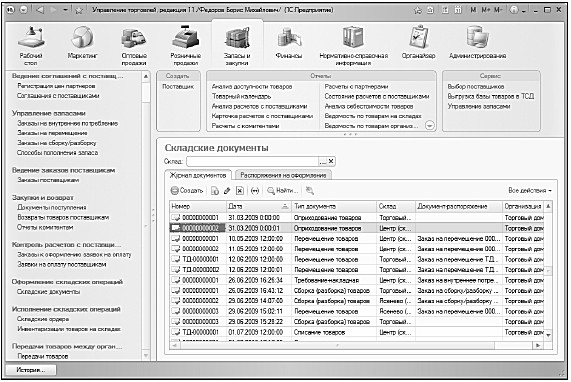The width and height of the screenshot is (571, 382).
Task: Click the help info icon in title bar
Action: click(513, 10)
